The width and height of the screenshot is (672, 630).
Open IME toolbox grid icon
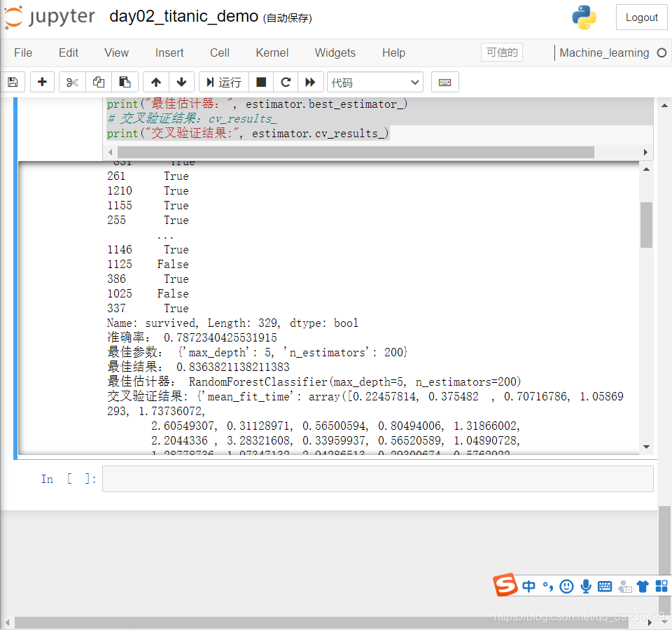(661, 586)
